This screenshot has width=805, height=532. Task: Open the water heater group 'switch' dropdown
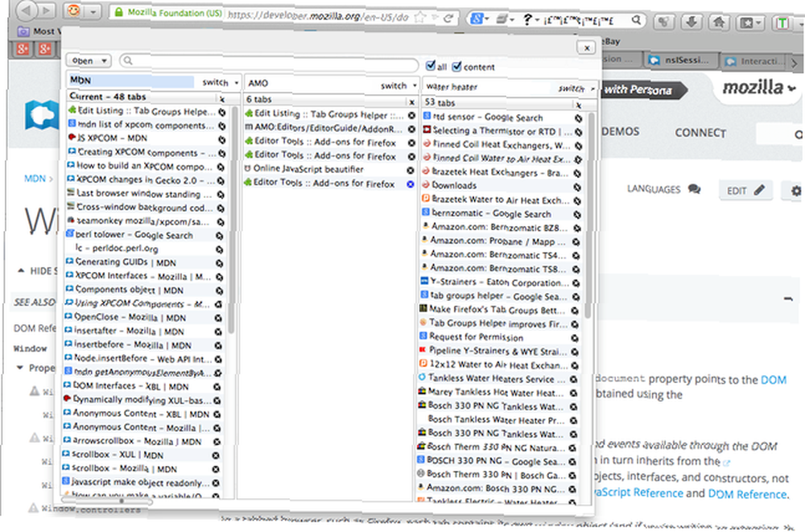[x=576, y=89]
